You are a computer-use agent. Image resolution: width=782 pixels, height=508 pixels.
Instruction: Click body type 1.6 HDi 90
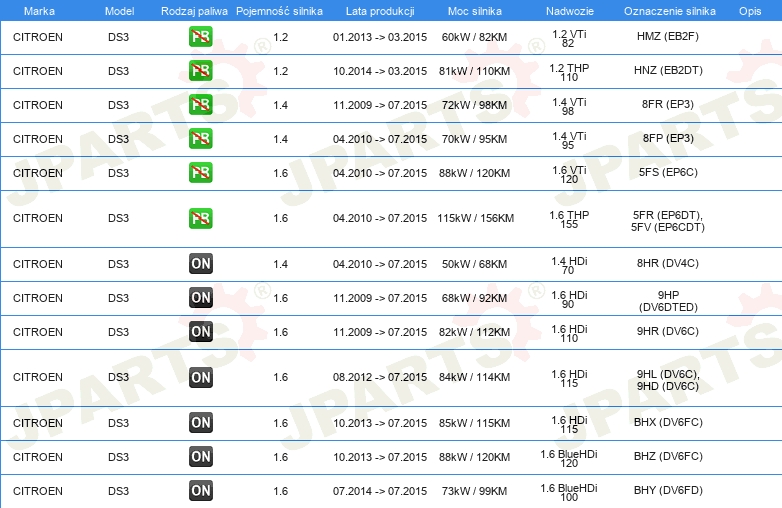pyautogui.click(x=569, y=299)
